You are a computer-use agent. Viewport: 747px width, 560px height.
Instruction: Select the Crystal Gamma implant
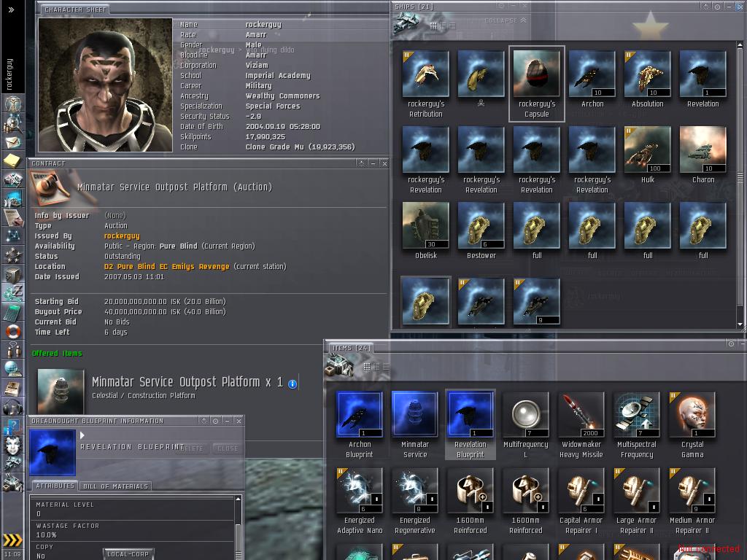click(x=692, y=425)
